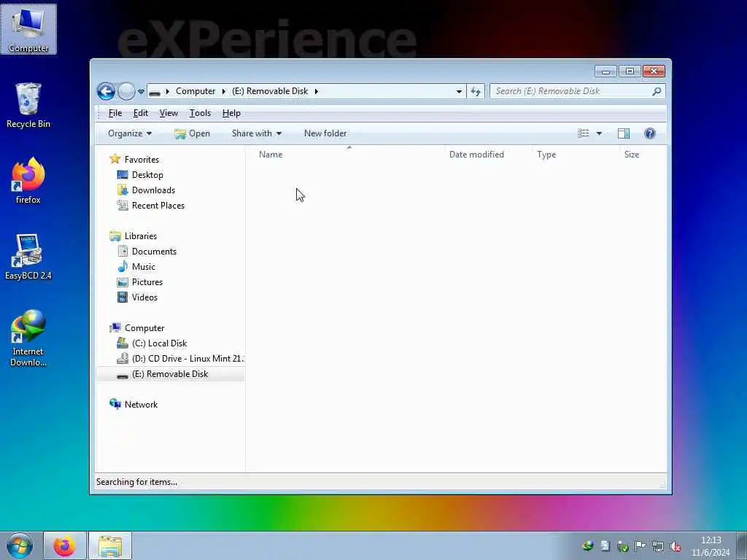
Task: Open the address bar history dropdown
Action: coord(459,91)
